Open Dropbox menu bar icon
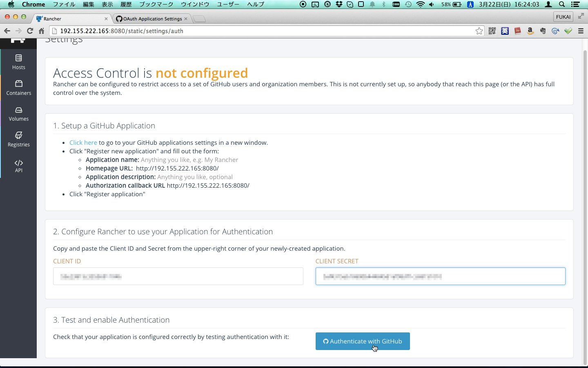Screen dimensions: 588x368 pyautogui.click(x=339, y=4)
